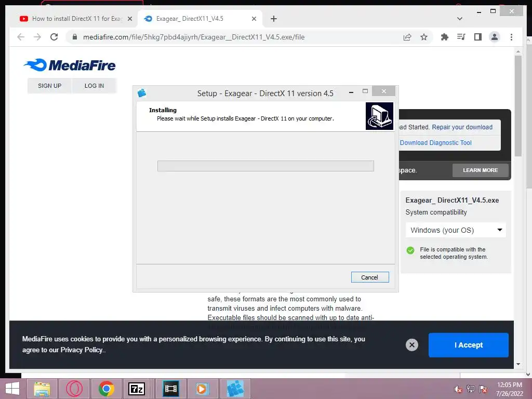Click Exagear_ DirectX11_V4.5.exe file name
The image size is (532, 399).
tap(452, 200)
